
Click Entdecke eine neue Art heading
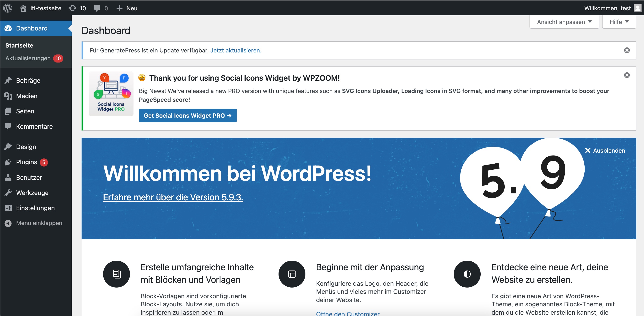549,273
